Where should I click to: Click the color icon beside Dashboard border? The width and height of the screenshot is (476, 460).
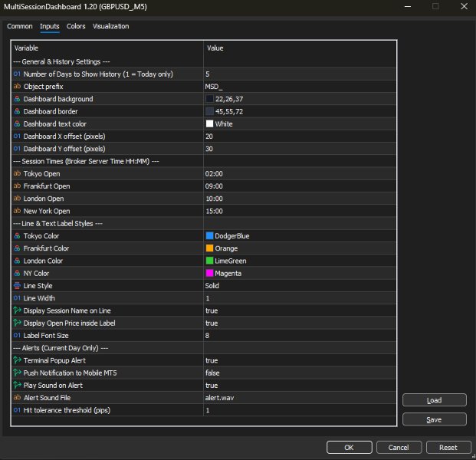[x=17, y=111]
